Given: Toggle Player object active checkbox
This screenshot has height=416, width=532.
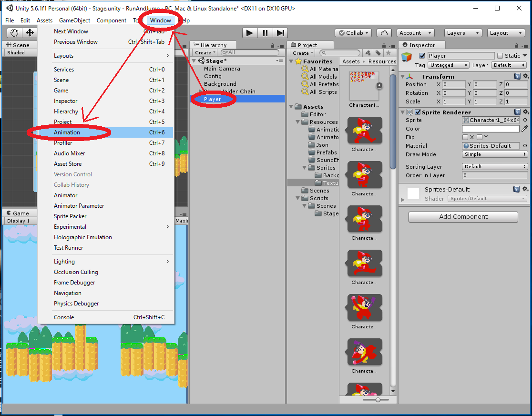Looking at the screenshot, I should click(422, 56).
